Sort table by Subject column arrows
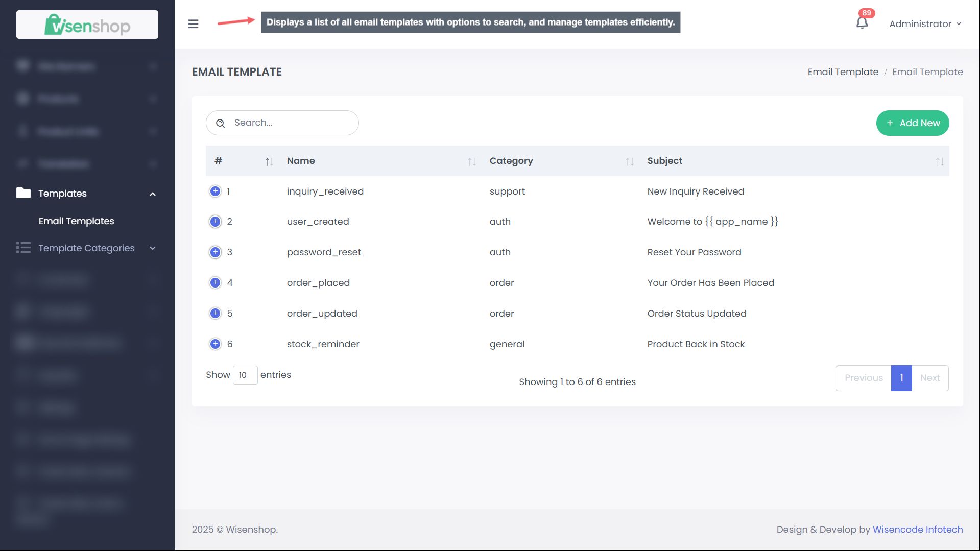The width and height of the screenshot is (980, 551). tap(940, 162)
